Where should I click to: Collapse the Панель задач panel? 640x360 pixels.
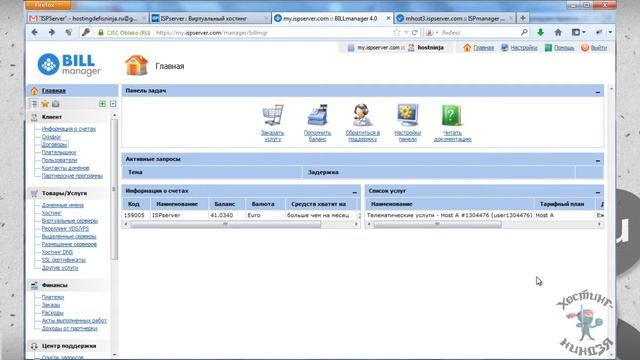(x=598, y=92)
